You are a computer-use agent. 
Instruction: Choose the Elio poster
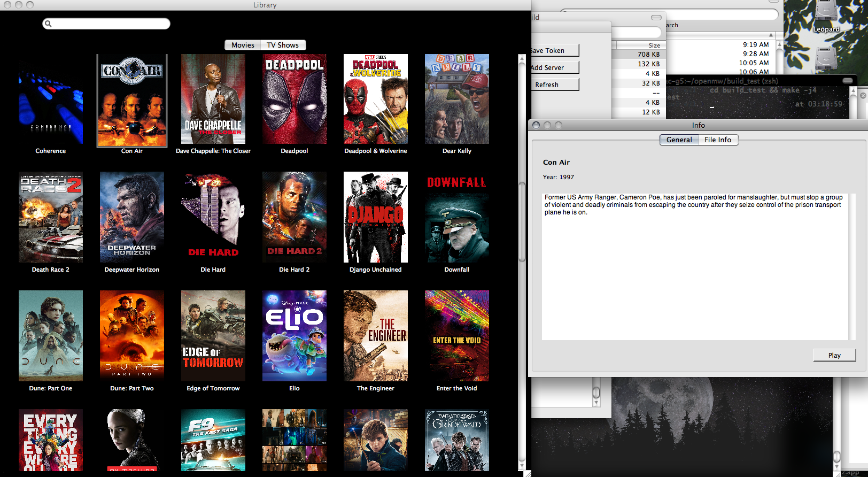click(294, 336)
